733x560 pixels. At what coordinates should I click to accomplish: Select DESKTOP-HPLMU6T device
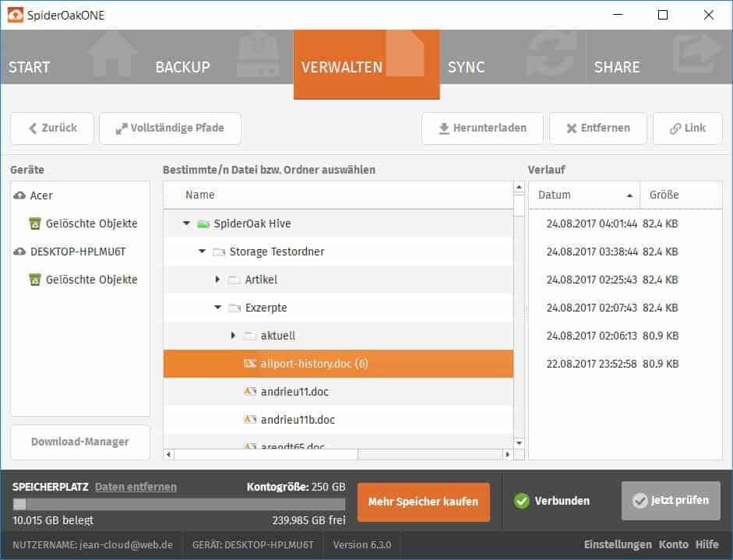tap(78, 252)
